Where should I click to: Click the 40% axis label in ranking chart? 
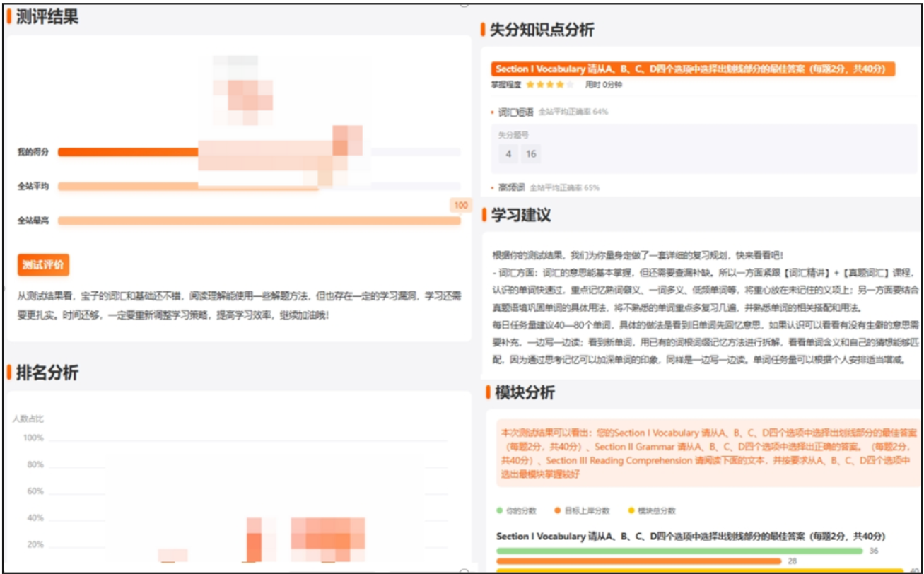pos(35,518)
